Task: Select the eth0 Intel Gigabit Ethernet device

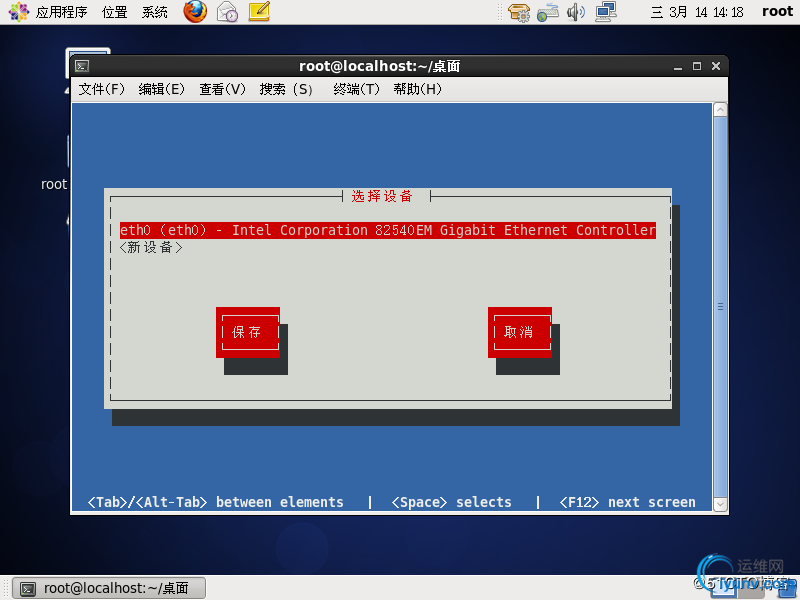Action: [388, 230]
